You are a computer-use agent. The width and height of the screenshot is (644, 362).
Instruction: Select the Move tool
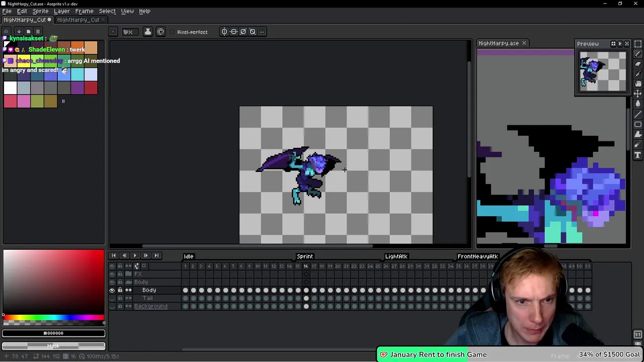638,94
